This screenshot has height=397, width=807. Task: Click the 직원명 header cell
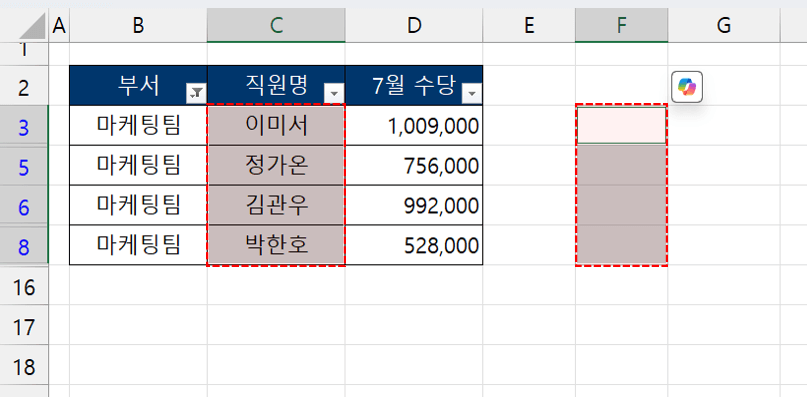pos(276,85)
